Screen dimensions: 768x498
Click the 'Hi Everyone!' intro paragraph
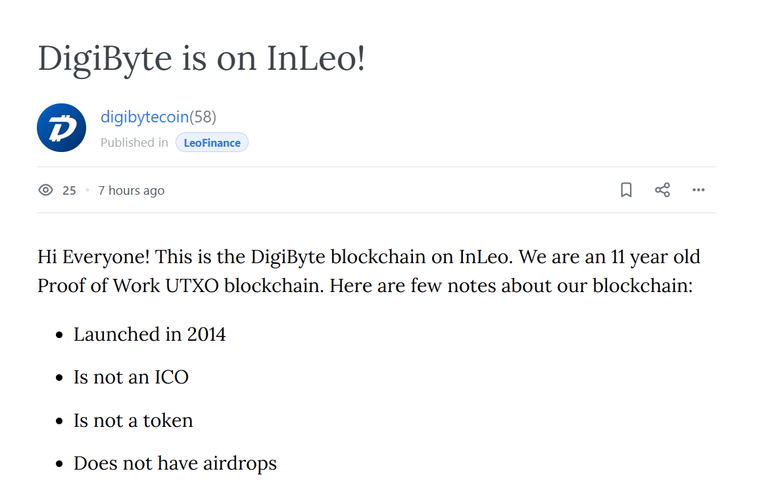point(369,271)
